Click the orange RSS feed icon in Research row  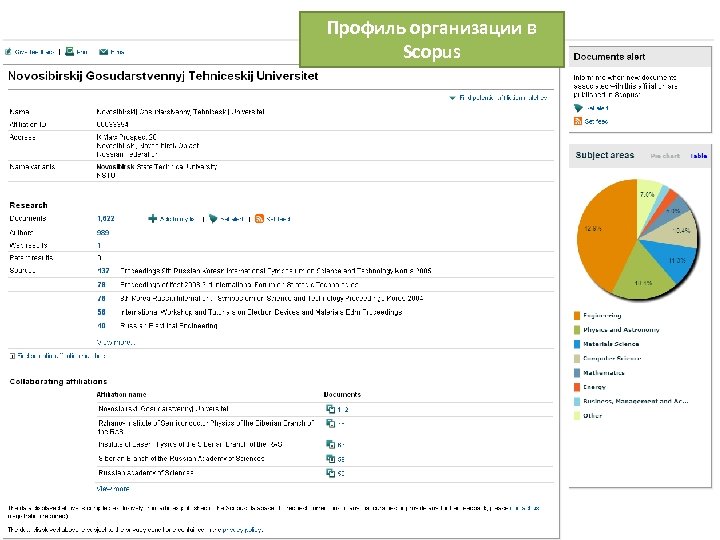(x=259, y=219)
